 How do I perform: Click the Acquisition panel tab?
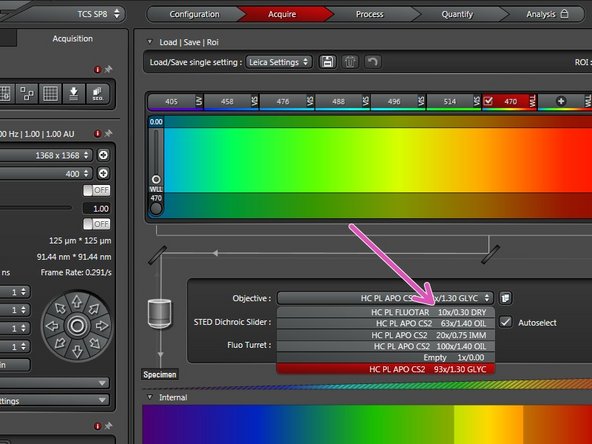[72, 39]
